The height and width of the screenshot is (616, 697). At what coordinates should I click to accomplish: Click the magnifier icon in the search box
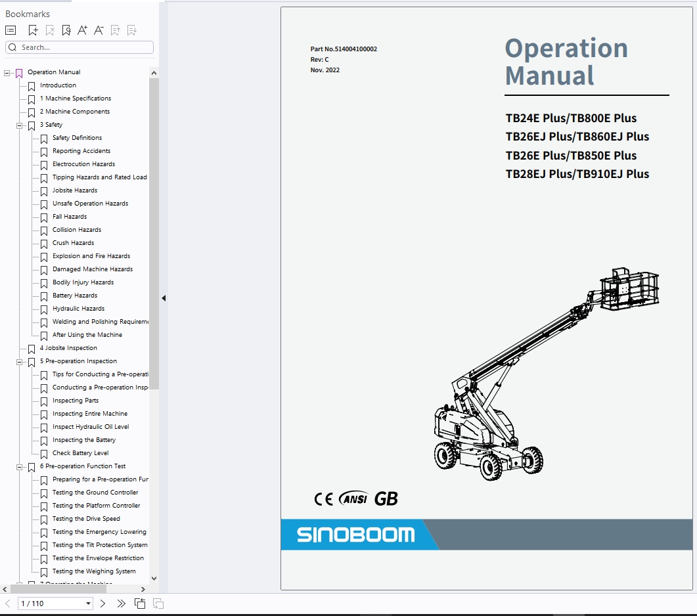12,47
